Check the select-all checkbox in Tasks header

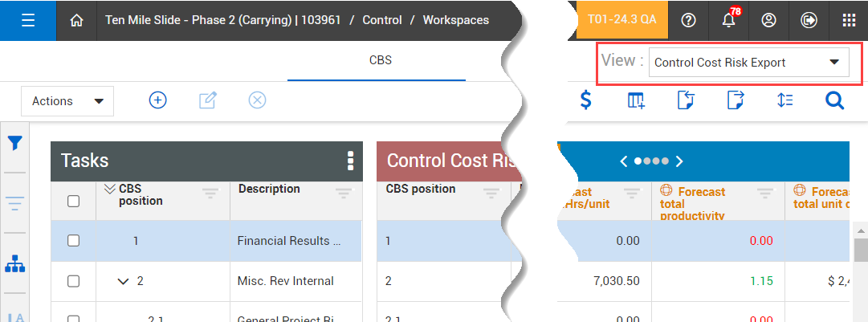pyautogui.click(x=73, y=201)
